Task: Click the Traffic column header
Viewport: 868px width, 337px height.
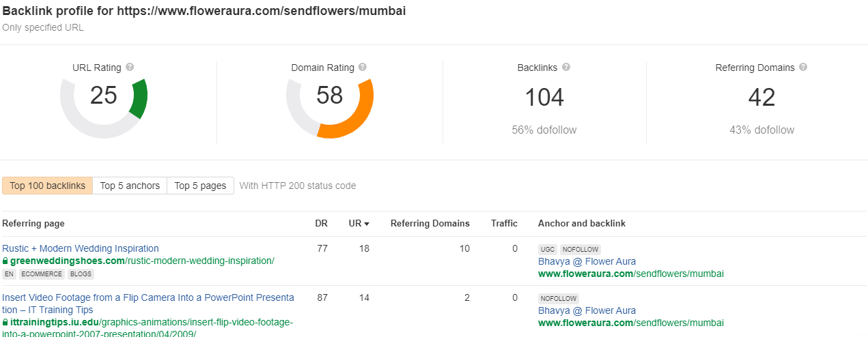Action: click(x=504, y=223)
